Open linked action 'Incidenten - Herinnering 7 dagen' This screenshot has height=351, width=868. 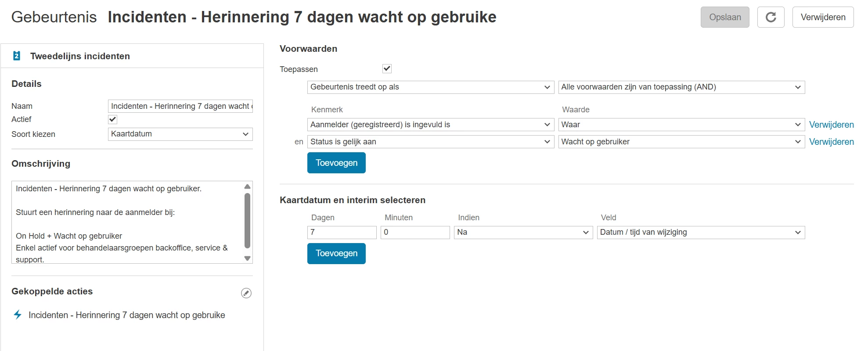(x=126, y=315)
